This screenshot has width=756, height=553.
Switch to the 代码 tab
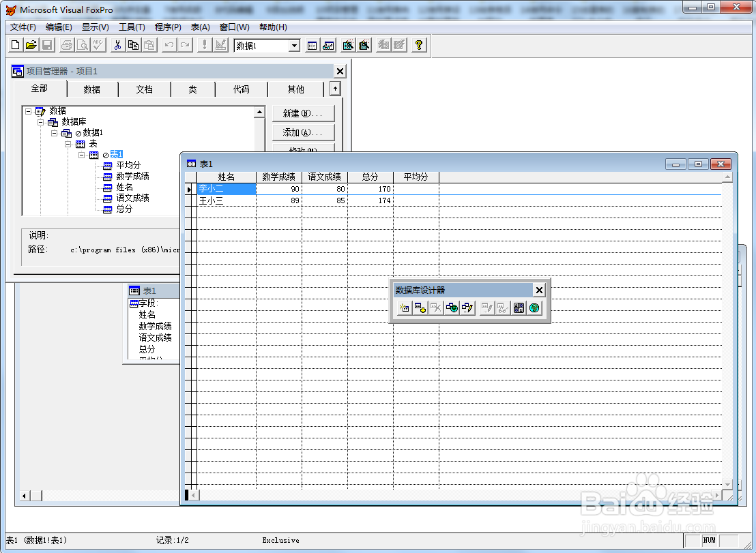click(241, 89)
